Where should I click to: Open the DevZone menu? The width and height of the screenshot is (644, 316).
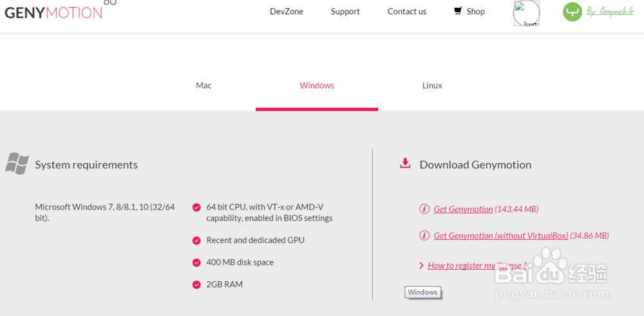point(287,12)
